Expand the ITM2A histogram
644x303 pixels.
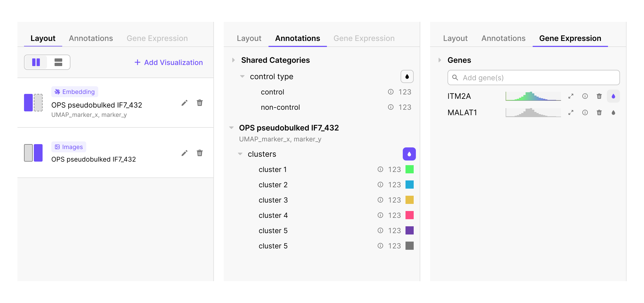[x=571, y=96]
